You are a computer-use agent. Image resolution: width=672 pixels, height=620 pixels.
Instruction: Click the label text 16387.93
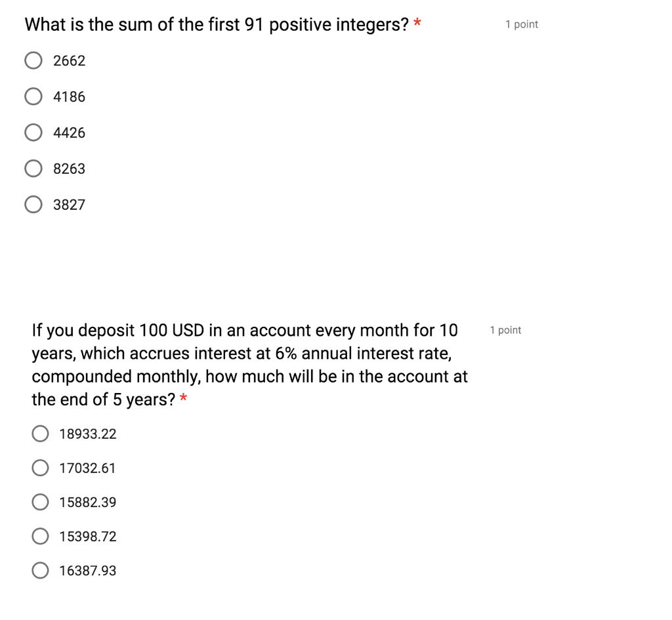87,570
